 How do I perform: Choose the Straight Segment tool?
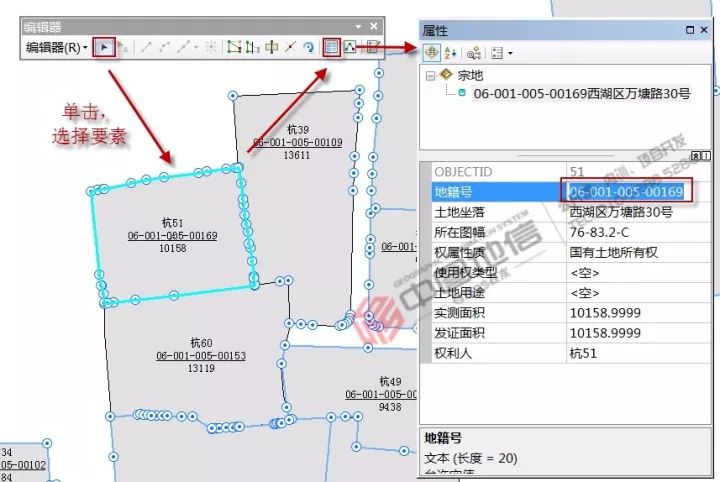point(146,47)
